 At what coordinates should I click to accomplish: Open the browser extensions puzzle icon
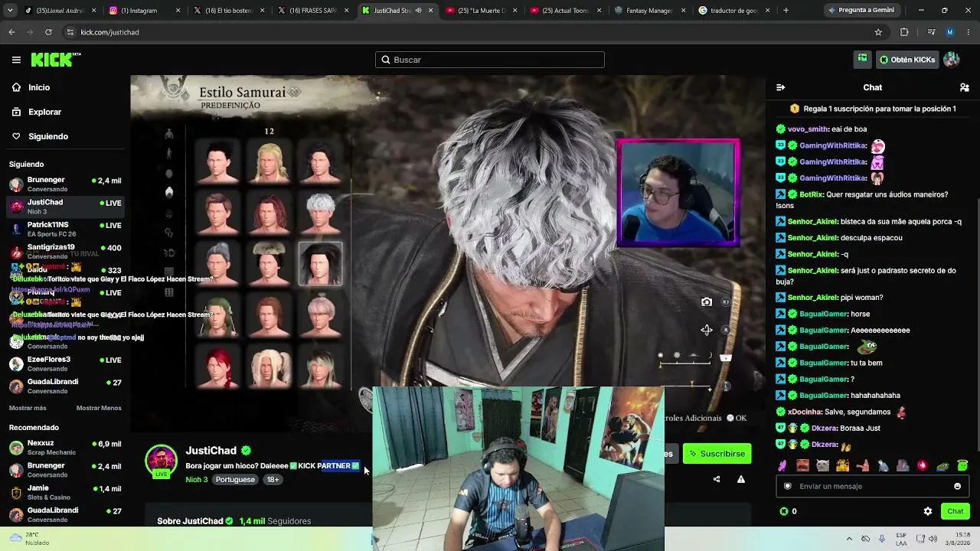[904, 32]
